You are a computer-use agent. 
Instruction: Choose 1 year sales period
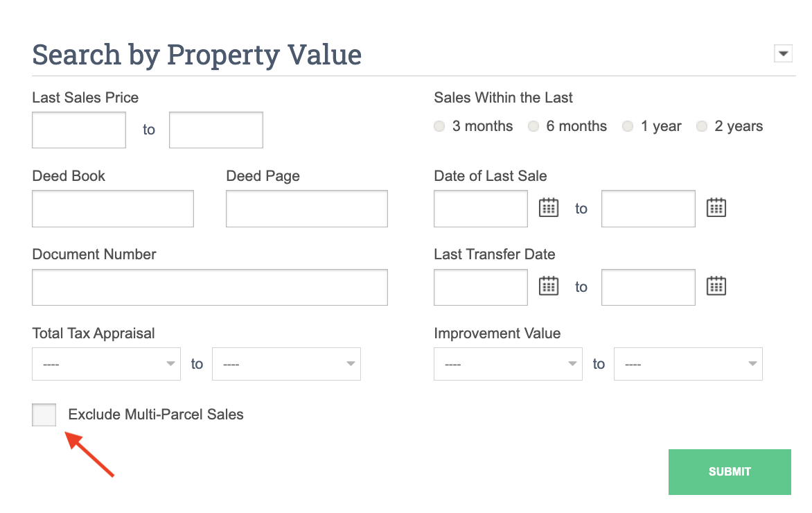pyautogui.click(x=628, y=126)
